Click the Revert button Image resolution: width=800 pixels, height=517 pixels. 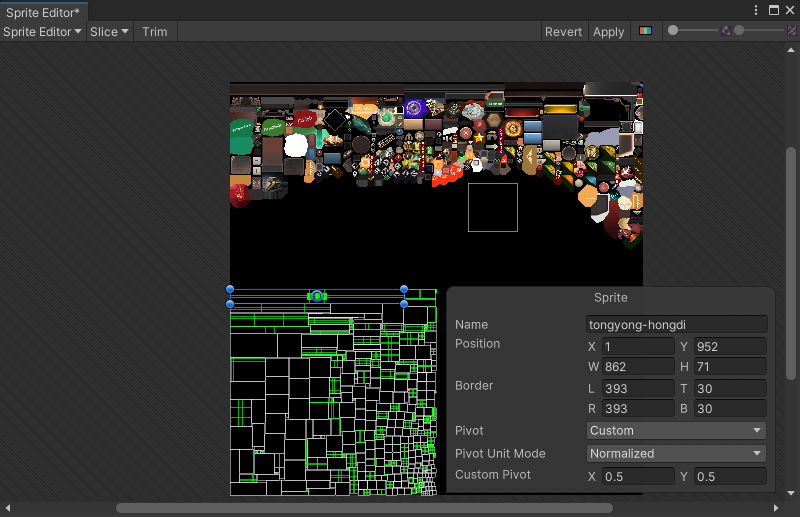(x=563, y=32)
